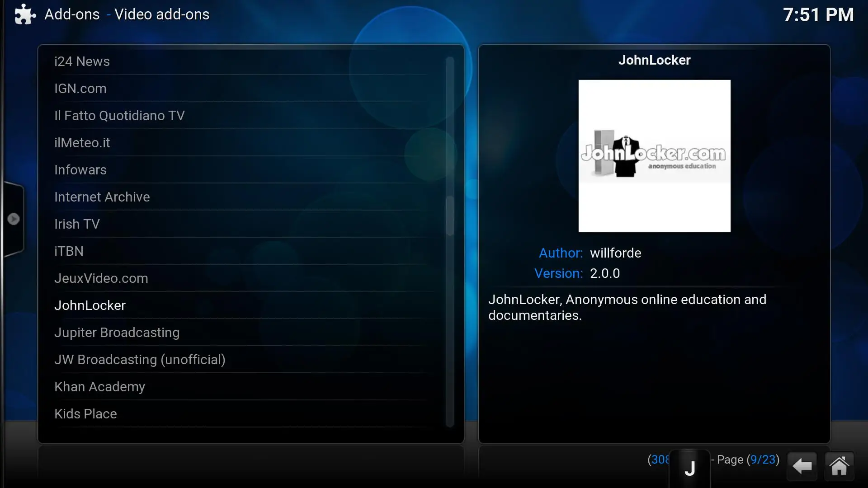Viewport: 868px width, 488px height.
Task: Click the Add-ons puzzle piece icon
Action: 25,14
